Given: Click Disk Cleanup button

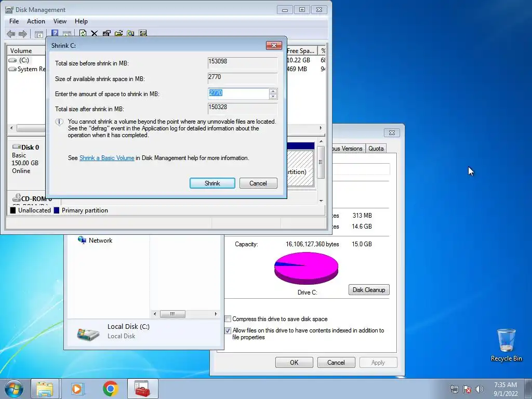Looking at the screenshot, I should tap(369, 290).
